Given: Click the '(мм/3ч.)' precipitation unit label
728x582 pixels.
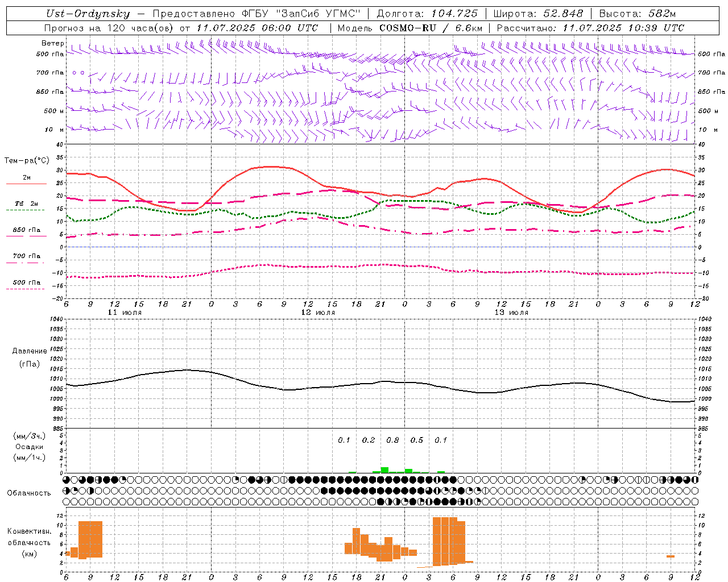Looking at the screenshot, I should (x=30, y=436).
